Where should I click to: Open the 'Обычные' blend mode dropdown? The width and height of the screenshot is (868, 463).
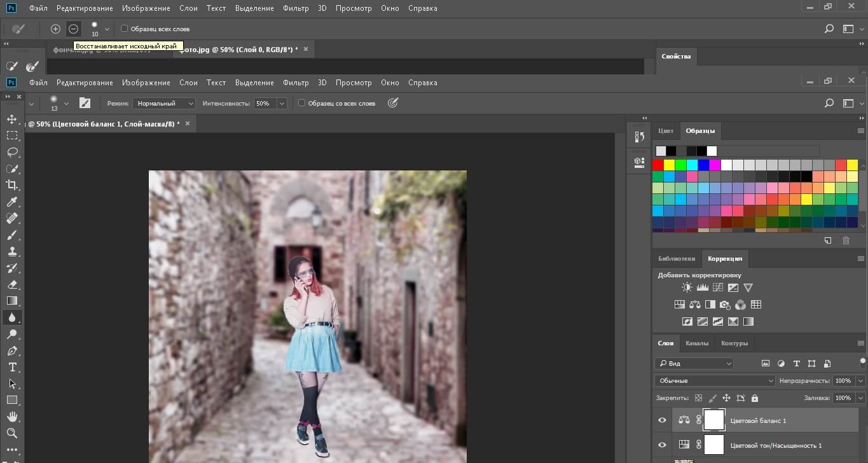pyautogui.click(x=715, y=380)
